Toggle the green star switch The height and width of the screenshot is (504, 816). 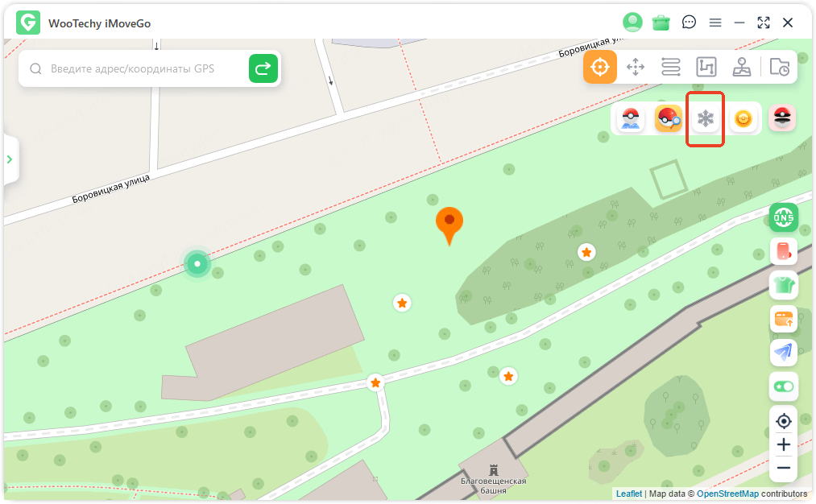coord(784,386)
